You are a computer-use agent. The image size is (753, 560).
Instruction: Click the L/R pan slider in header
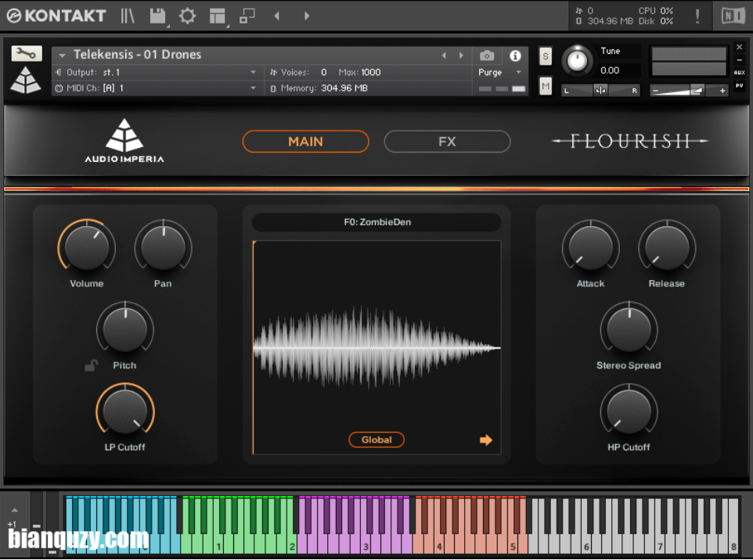click(600, 90)
